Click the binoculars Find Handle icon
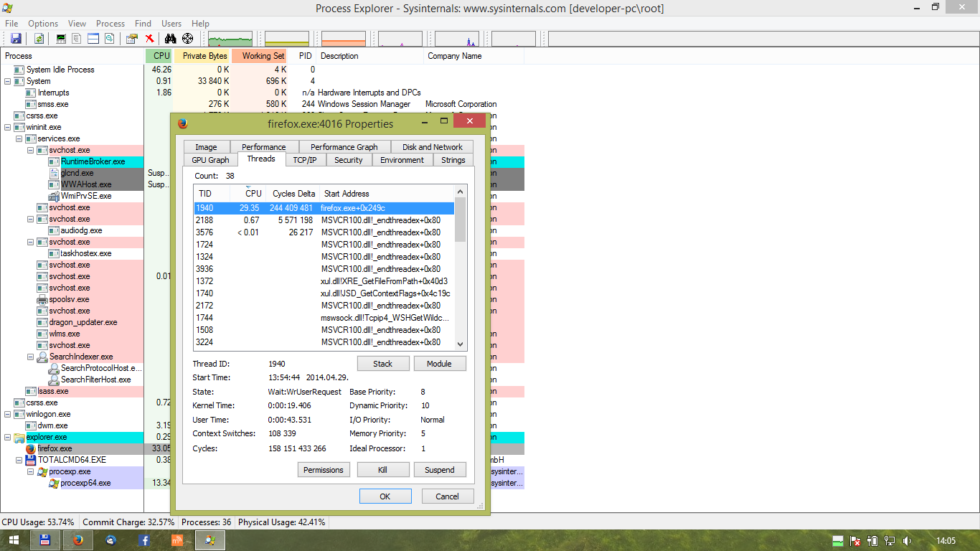Image resolution: width=980 pixels, height=551 pixels. pyautogui.click(x=171, y=39)
